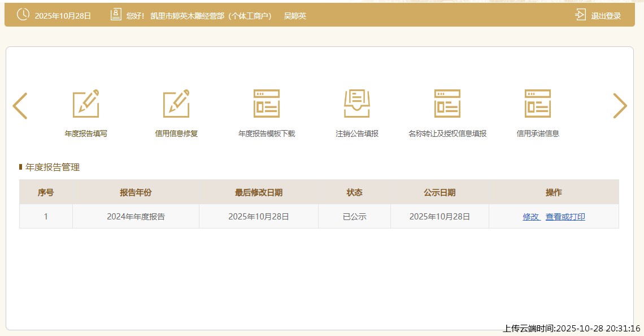
Task: Open 查看或打印 link for 2024 report
Action: (565, 217)
